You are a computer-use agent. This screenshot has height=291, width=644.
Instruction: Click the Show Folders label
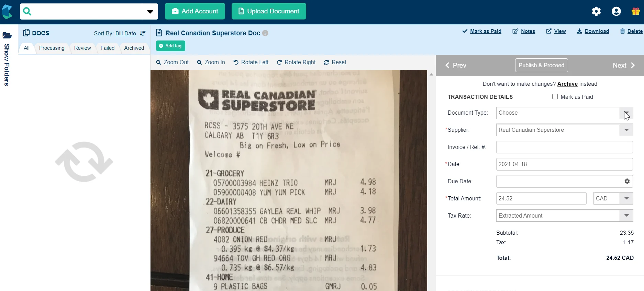tap(7, 65)
